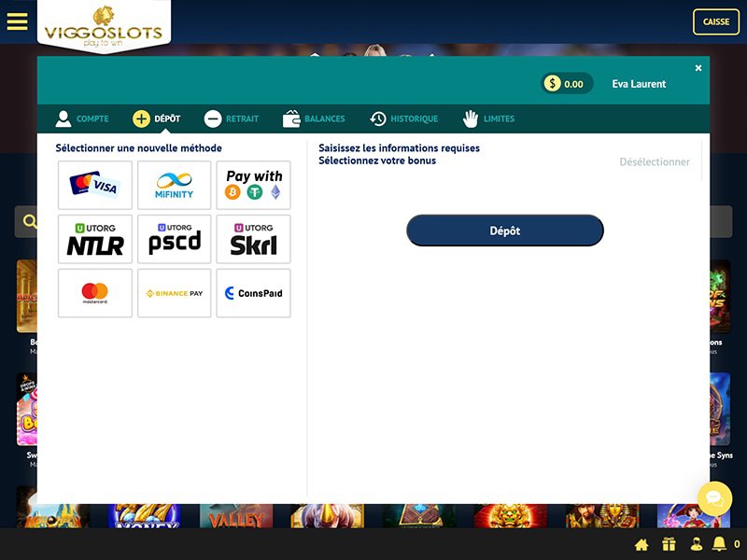Switch to the Balances tab

(x=314, y=119)
